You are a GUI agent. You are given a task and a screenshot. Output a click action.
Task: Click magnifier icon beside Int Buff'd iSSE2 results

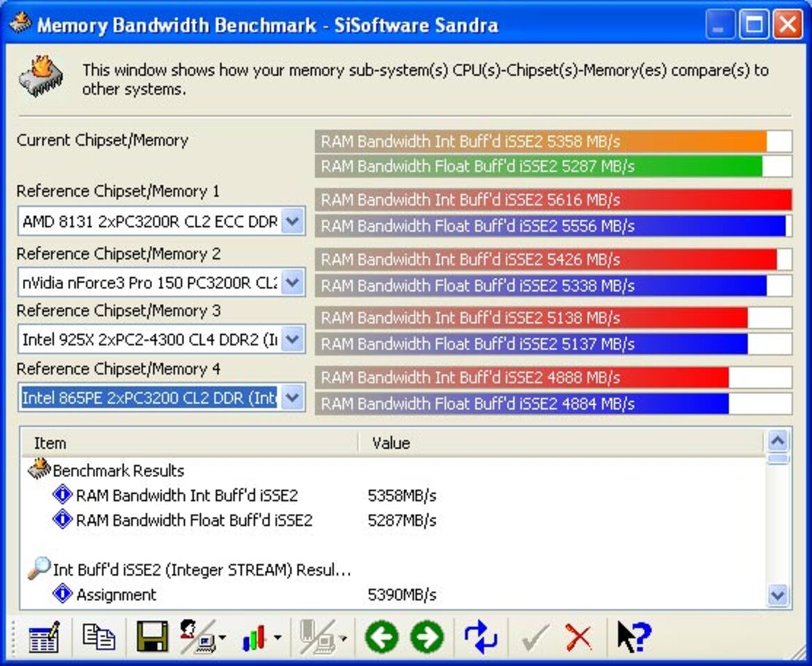[x=39, y=568]
